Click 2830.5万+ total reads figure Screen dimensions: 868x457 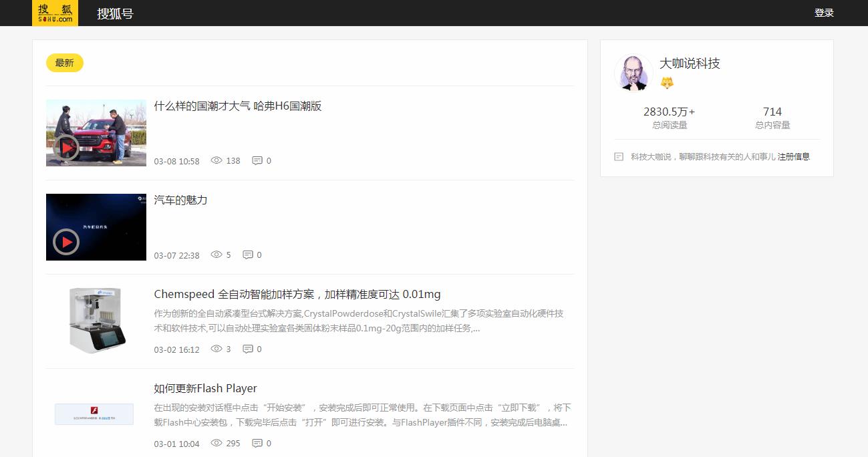(x=670, y=112)
